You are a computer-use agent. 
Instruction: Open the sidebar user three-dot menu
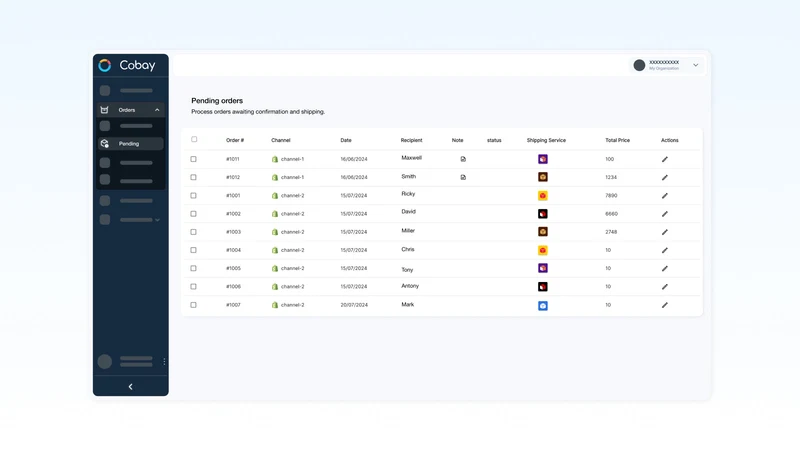pyautogui.click(x=164, y=362)
